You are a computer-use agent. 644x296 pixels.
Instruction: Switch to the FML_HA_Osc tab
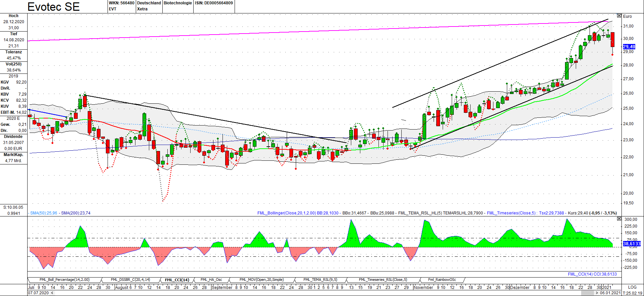point(211,280)
